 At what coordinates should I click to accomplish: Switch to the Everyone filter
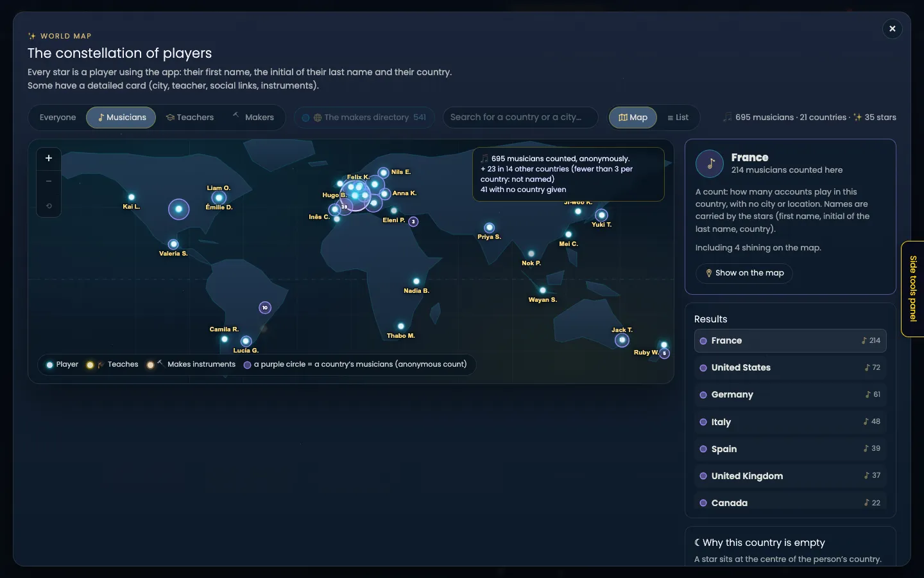coord(58,118)
